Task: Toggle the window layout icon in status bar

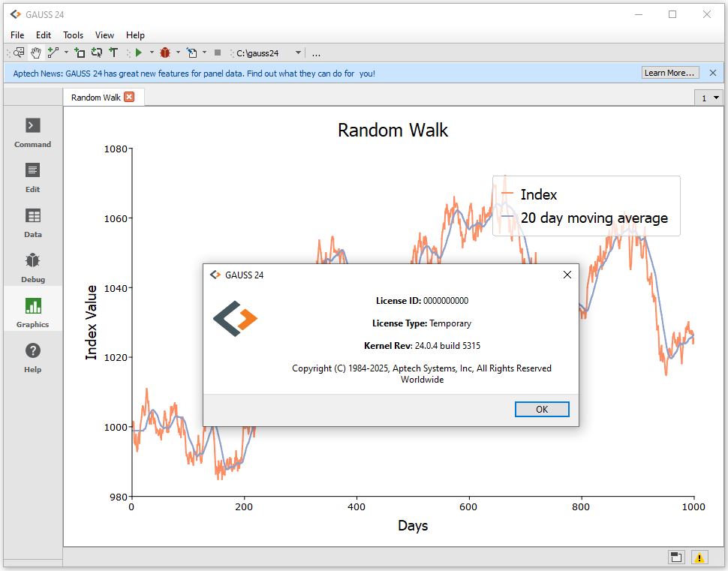Action: click(676, 557)
